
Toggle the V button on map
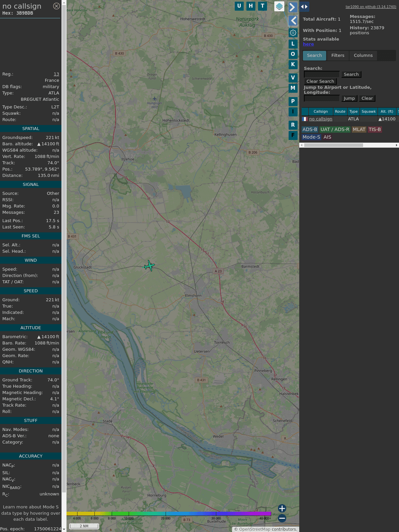pyautogui.click(x=293, y=78)
